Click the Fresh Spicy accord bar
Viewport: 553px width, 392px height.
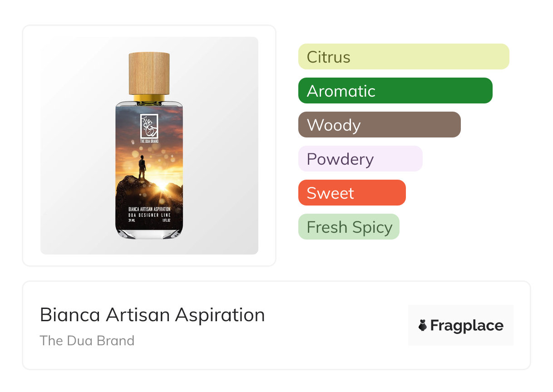pos(349,227)
